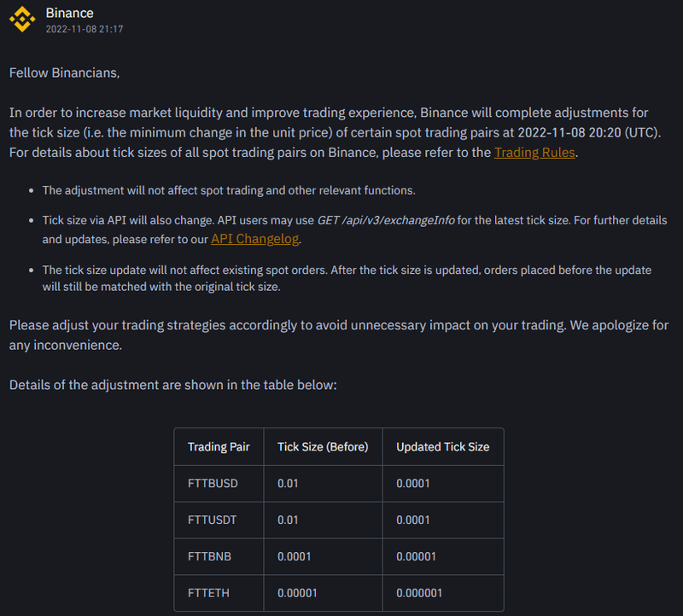This screenshot has width=683, height=616.
Task: Click the 2022-11-08 21:17 post timestamp
Action: pyautogui.click(x=85, y=29)
